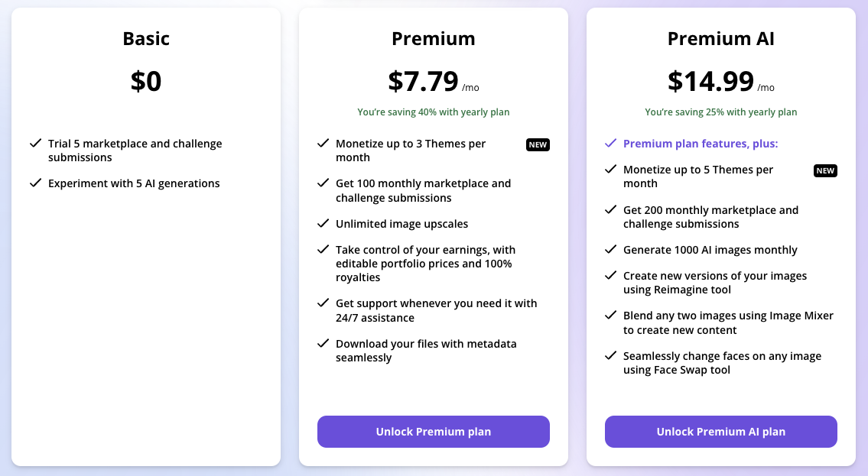Click the purple checkmark beside Premium plan features
This screenshot has height=476, width=868.
(610, 144)
